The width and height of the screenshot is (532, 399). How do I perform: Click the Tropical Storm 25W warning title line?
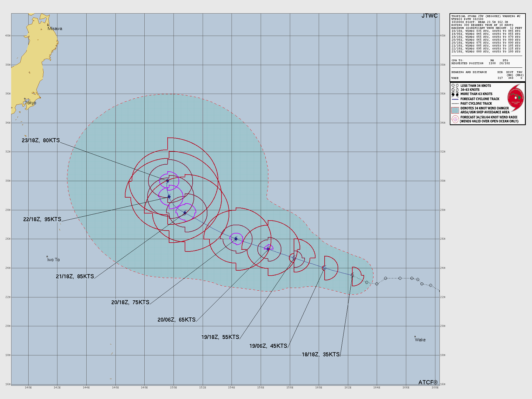(x=486, y=16)
